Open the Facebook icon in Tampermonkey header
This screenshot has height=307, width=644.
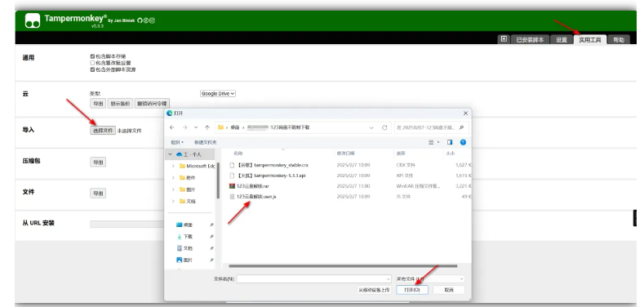[x=146, y=20]
